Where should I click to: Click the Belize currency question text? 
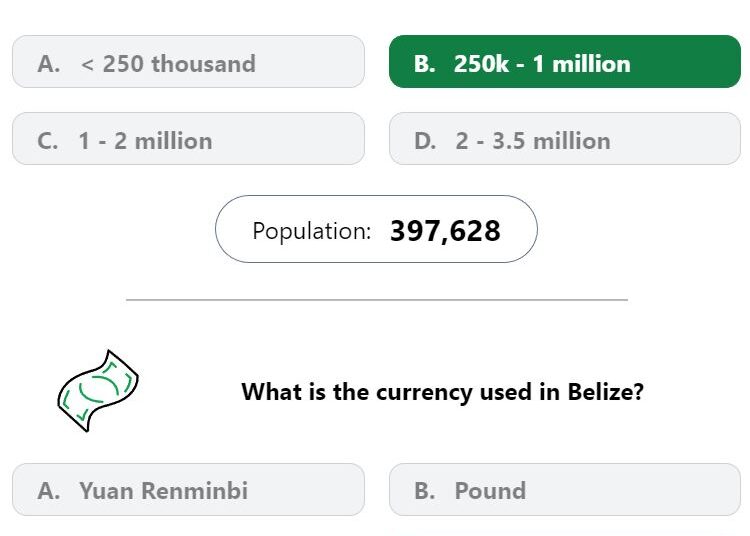[x=442, y=392]
